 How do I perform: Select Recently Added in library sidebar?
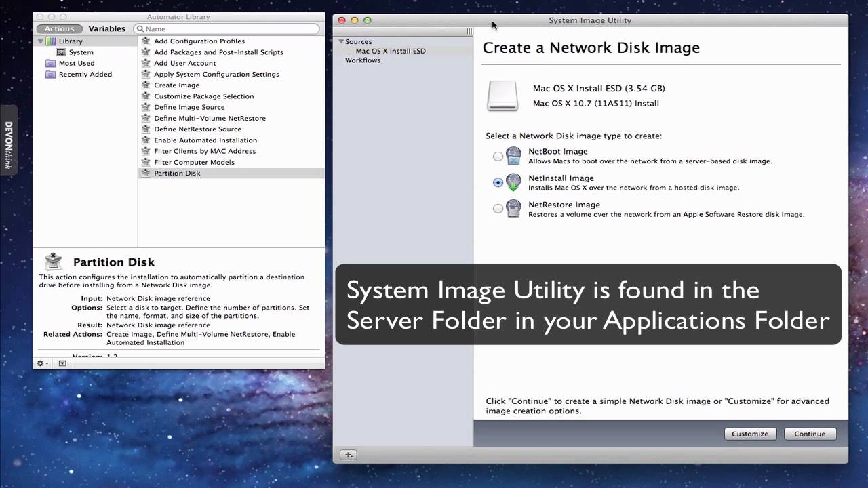tap(85, 75)
